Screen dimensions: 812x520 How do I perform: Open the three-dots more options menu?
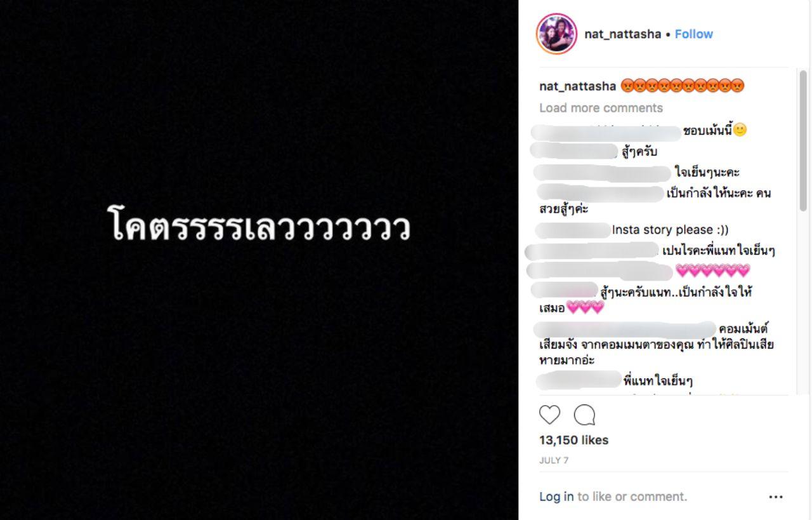pos(775,497)
